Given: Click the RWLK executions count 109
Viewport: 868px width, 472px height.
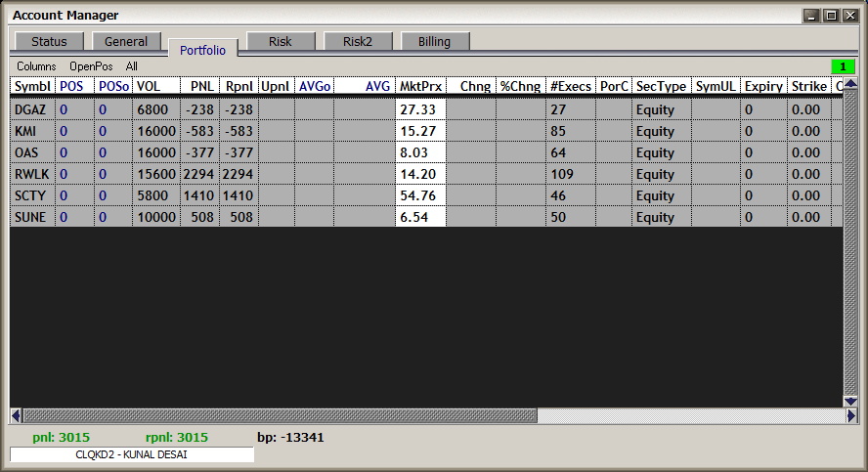Looking at the screenshot, I should (571, 174).
